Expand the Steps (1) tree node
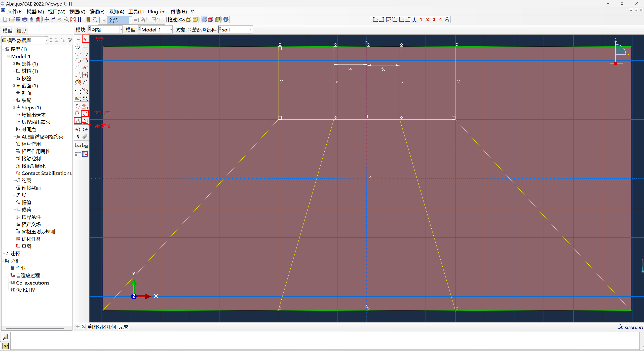 pyautogui.click(x=14, y=108)
